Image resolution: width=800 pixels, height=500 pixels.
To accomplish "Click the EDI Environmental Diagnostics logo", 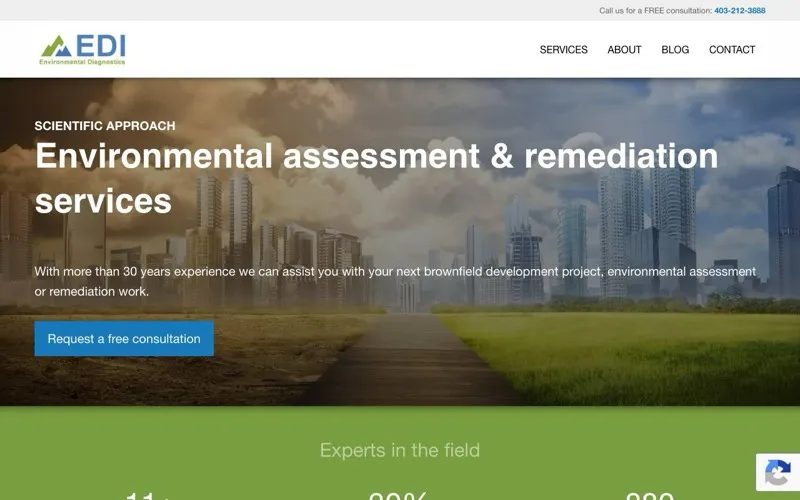I will (83, 49).
